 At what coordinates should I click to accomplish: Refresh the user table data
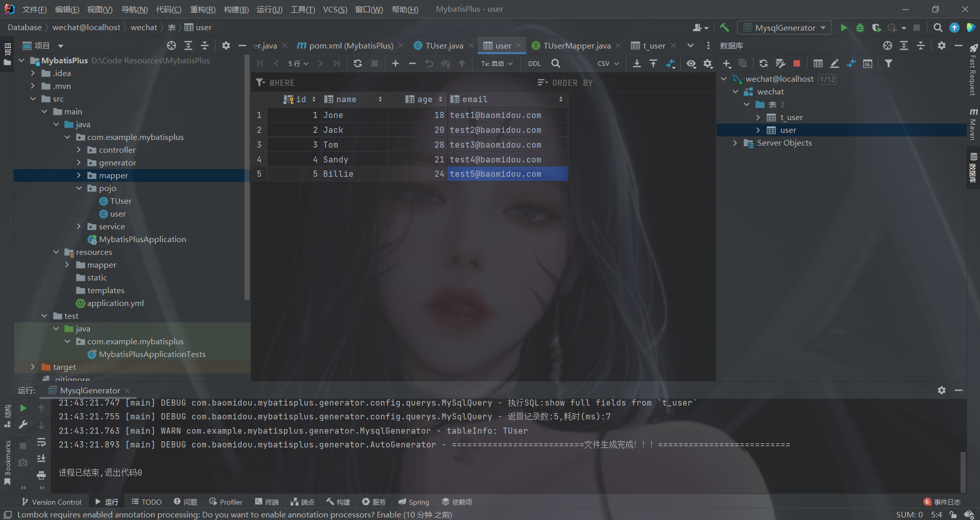(x=358, y=63)
